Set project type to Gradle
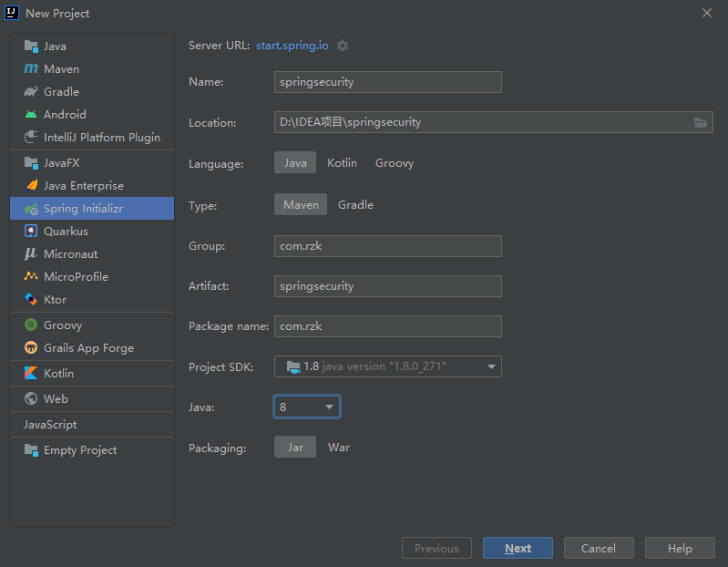Viewport: 728px width, 567px height. [355, 205]
